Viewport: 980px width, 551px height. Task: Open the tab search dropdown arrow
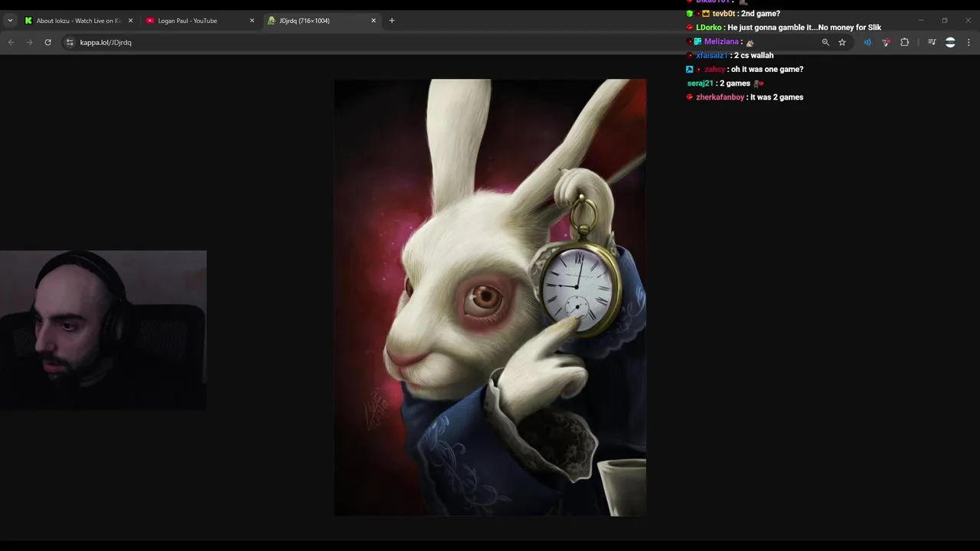click(x=10, y=21)
